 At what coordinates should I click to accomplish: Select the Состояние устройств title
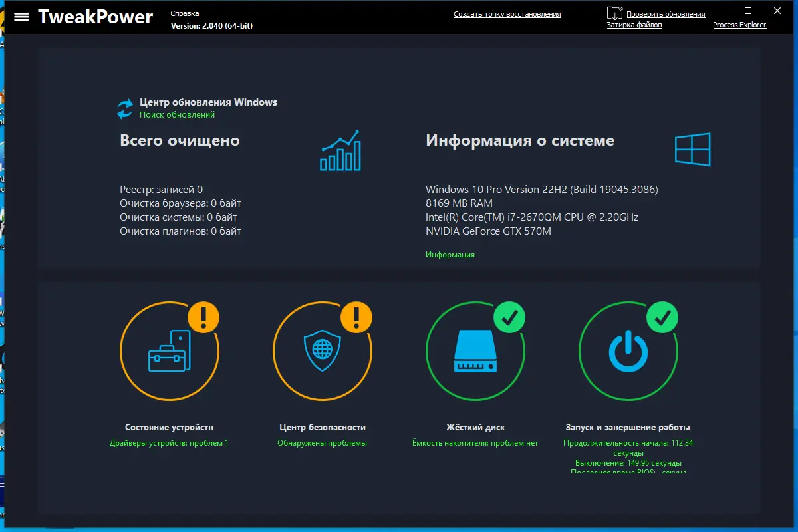(x=169, y=428)
